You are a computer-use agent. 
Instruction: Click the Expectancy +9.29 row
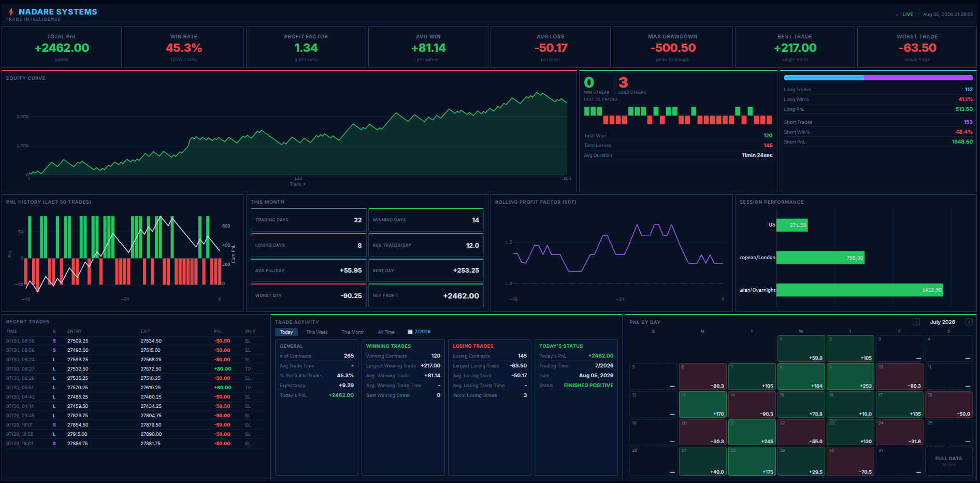pyautogui.click(x=316, y=386)
